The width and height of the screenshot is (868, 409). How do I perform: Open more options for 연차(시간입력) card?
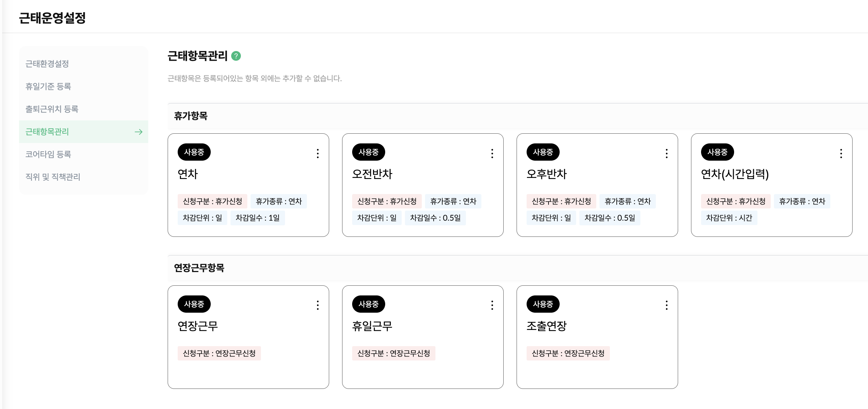[841, 153]
